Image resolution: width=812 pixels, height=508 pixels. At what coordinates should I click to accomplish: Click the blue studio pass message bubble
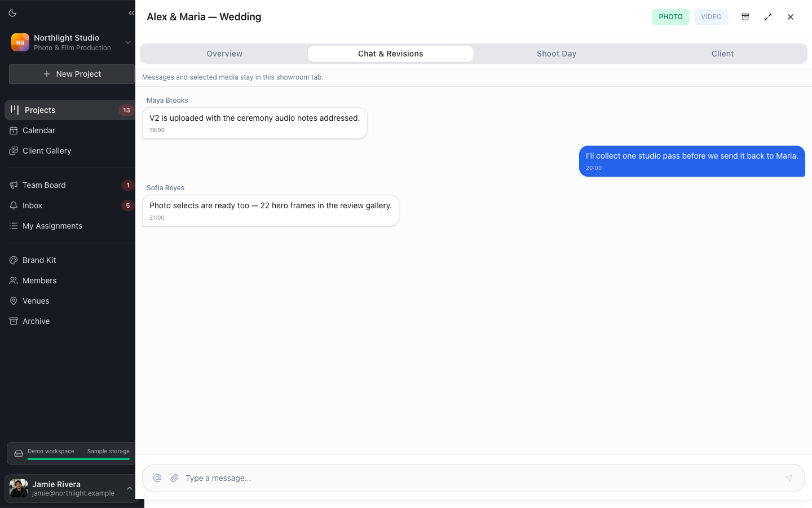point(692,161)
